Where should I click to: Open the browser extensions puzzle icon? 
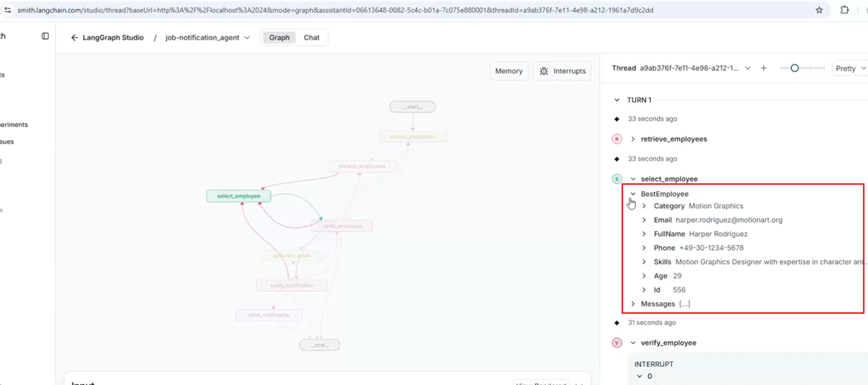coord(844,10)
